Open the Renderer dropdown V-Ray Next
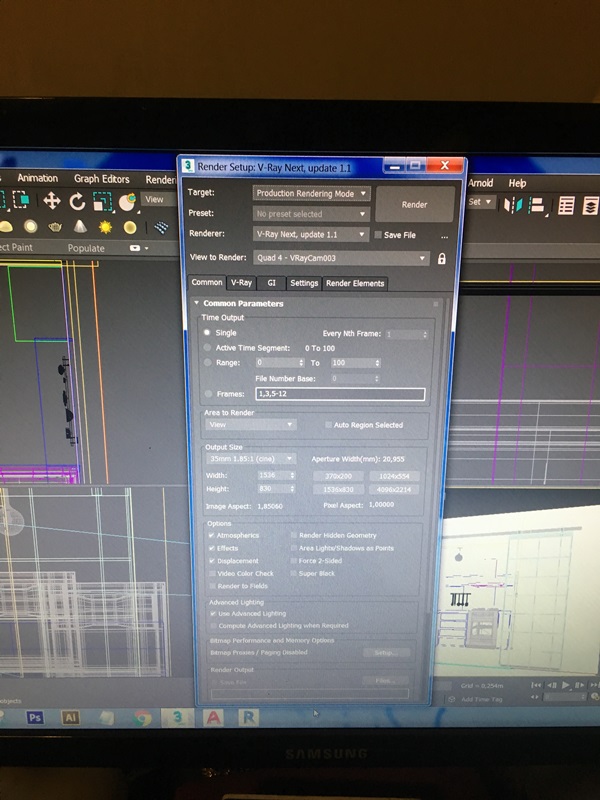The image size is (600, 800). tap(311, 235)
